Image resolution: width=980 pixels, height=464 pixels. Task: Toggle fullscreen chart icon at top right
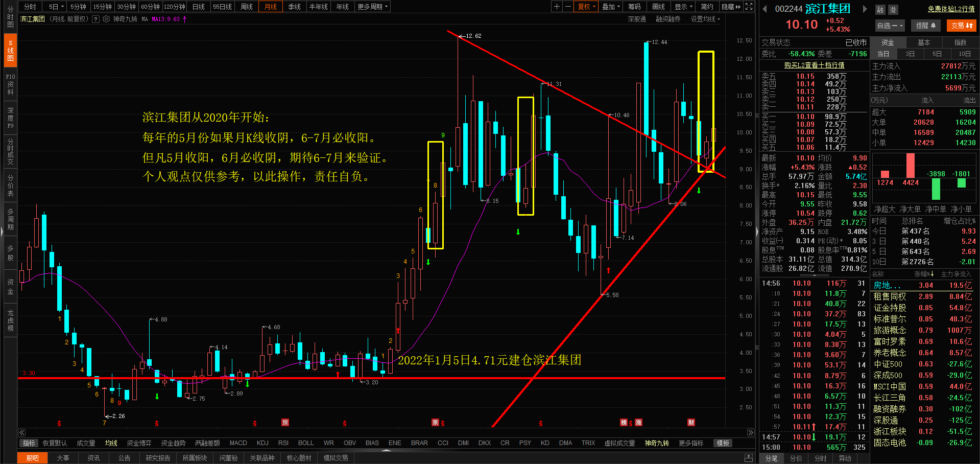pos(749,7)
